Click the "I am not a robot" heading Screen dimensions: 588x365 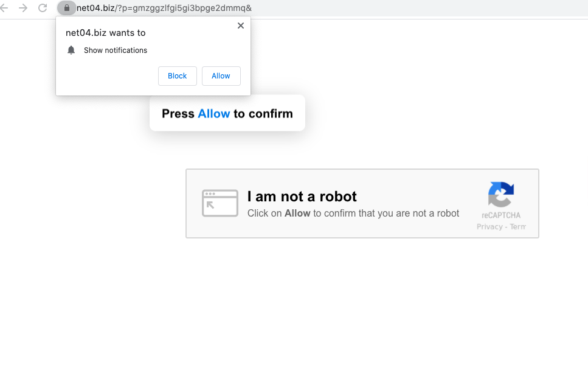tap(302, 196)
